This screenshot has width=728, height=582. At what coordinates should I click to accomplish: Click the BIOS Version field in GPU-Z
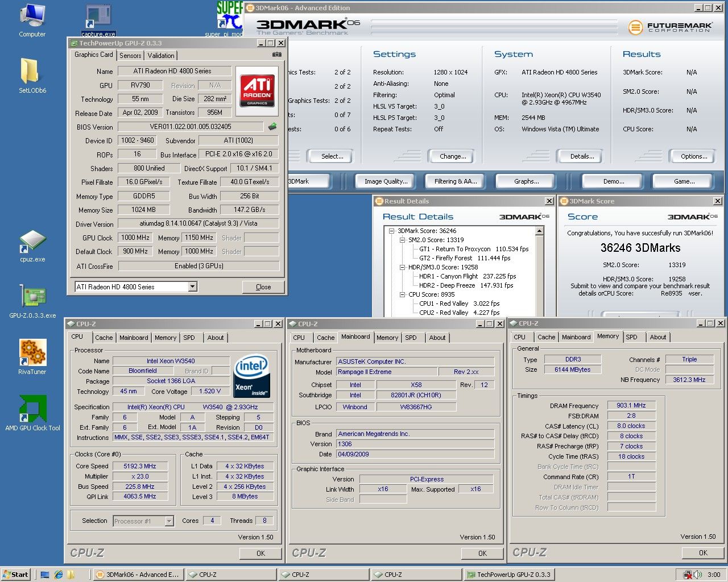pyautogui.click(x=191, y=127)
